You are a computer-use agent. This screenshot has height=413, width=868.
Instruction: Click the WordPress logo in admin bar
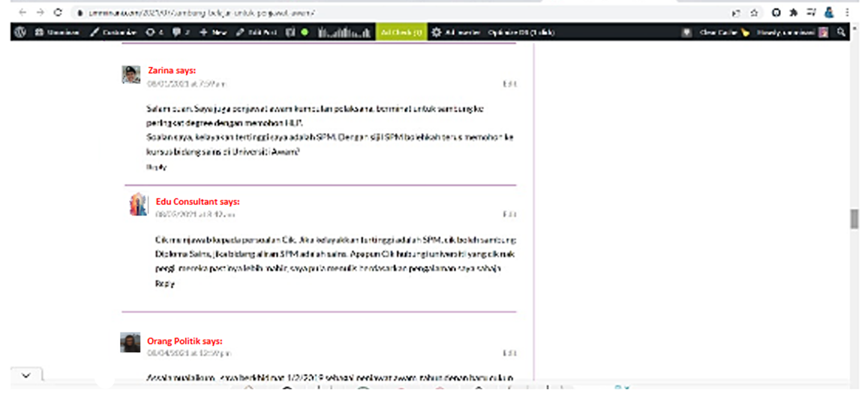tap(20, 32)
